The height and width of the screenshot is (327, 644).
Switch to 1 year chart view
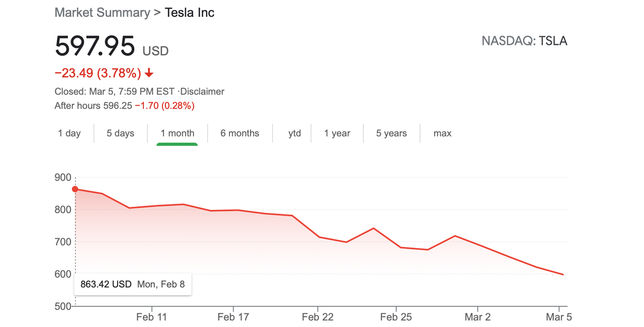[337, 133]
